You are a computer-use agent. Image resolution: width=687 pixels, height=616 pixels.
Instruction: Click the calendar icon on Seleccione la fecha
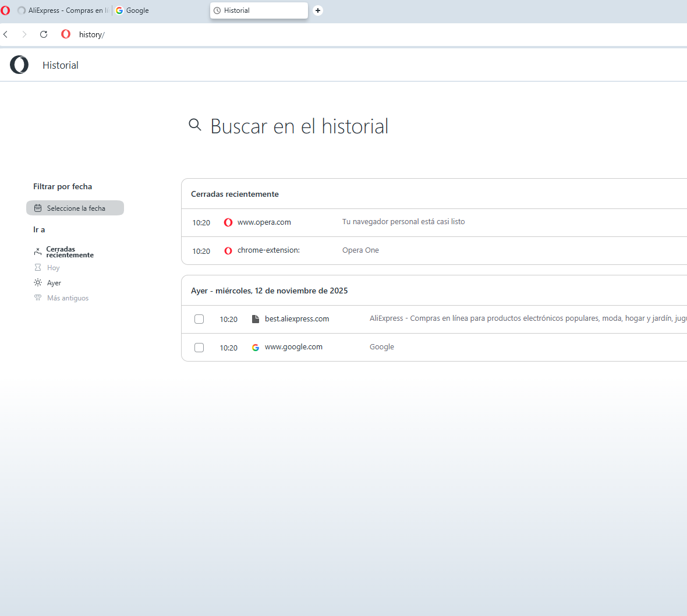click(x=38, y=208)
